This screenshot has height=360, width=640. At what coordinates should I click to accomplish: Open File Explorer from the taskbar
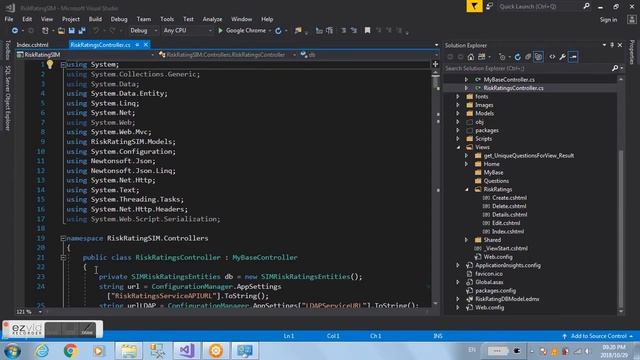[129, 351]
